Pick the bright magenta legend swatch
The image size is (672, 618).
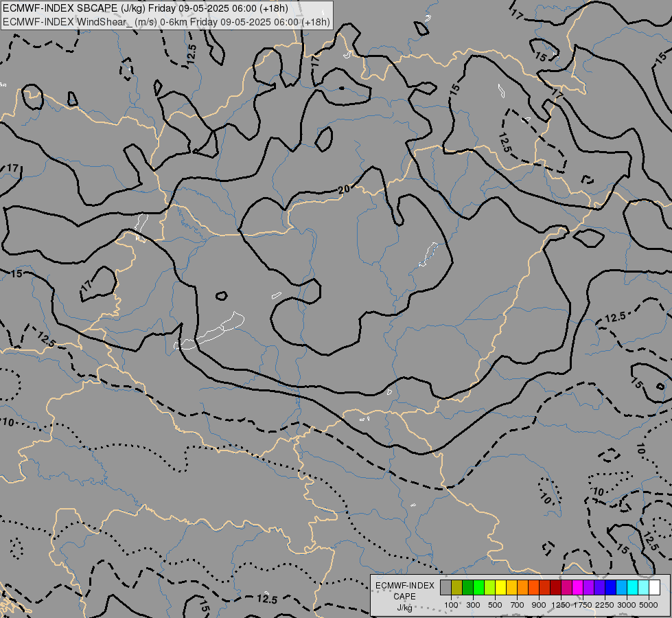[578, 587]
